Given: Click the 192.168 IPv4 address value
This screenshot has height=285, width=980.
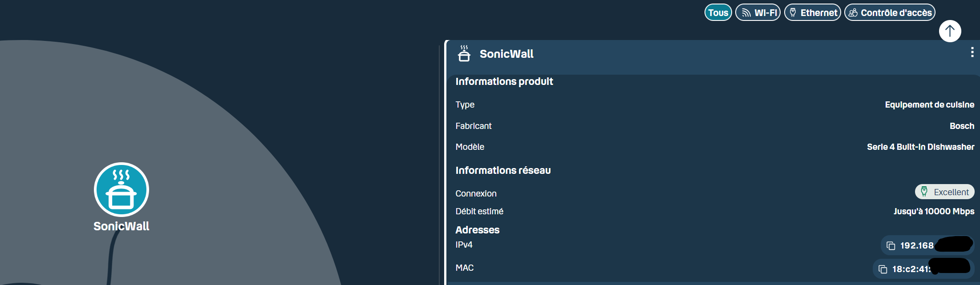Looking at the screenshot, I should tap(917, 245).
